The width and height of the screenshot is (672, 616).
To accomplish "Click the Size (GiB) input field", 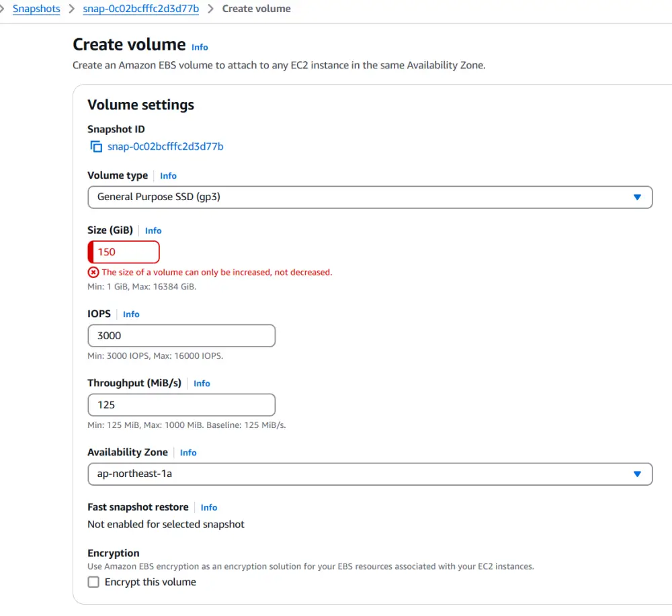I will point(124,252).
